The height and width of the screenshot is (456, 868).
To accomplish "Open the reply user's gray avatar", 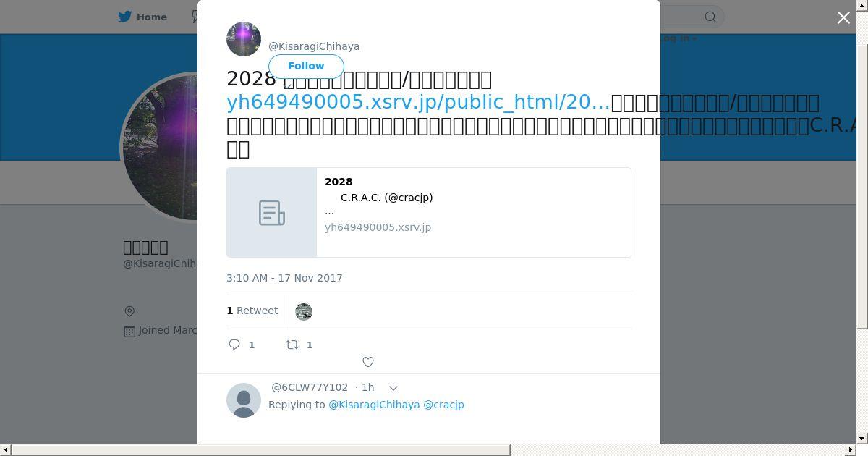I will pos(244,400).
